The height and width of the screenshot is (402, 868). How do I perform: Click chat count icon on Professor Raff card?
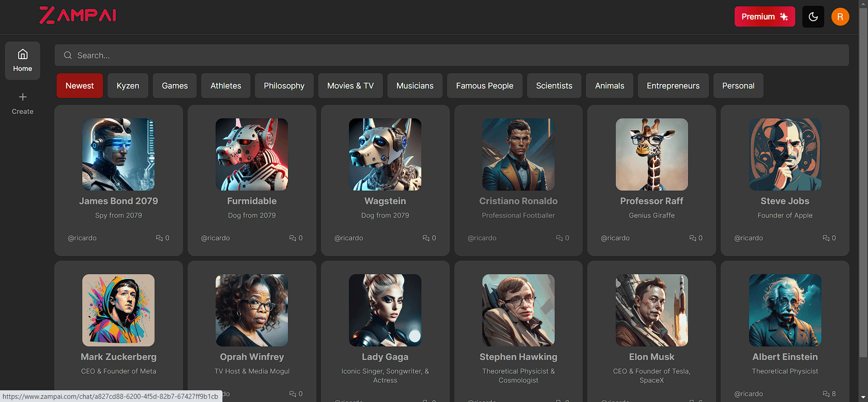693,238
